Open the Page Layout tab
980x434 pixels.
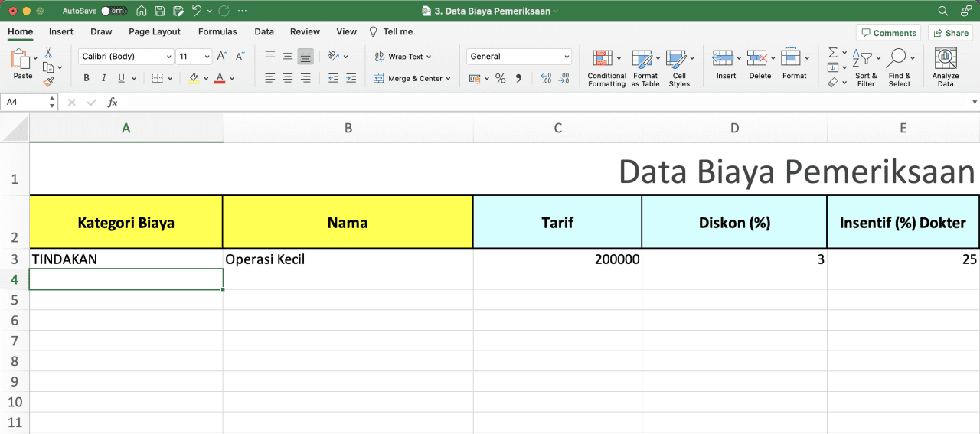(x=155, y=32)
